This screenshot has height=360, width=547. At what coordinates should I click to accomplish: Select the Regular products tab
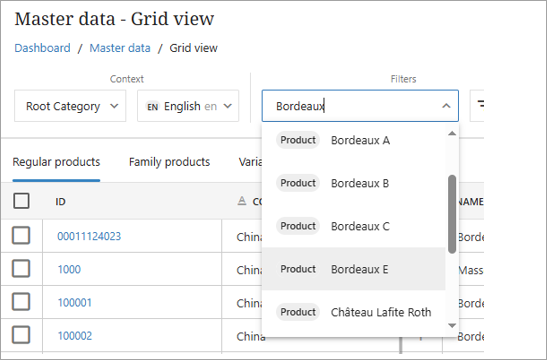pyautogui.click(x=57, y=162)
